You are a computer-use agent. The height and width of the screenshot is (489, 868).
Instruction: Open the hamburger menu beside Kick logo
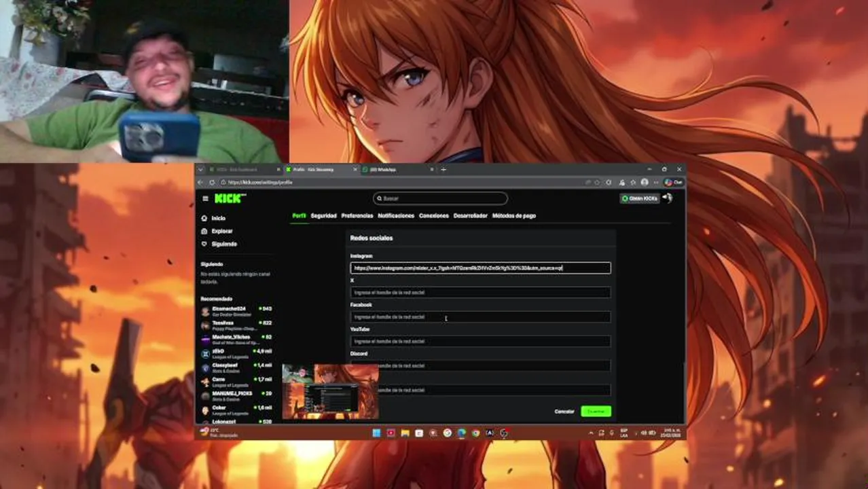tap(205, 198)
